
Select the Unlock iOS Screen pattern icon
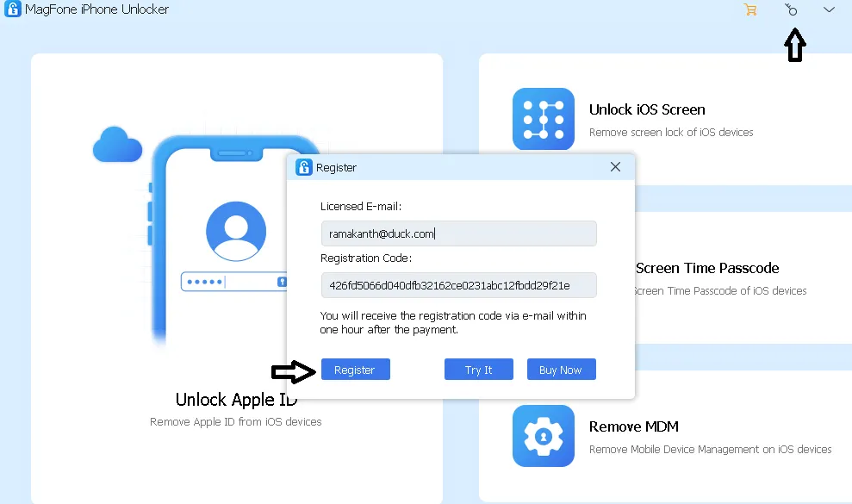pyautogui.click(x=543, y=119)
